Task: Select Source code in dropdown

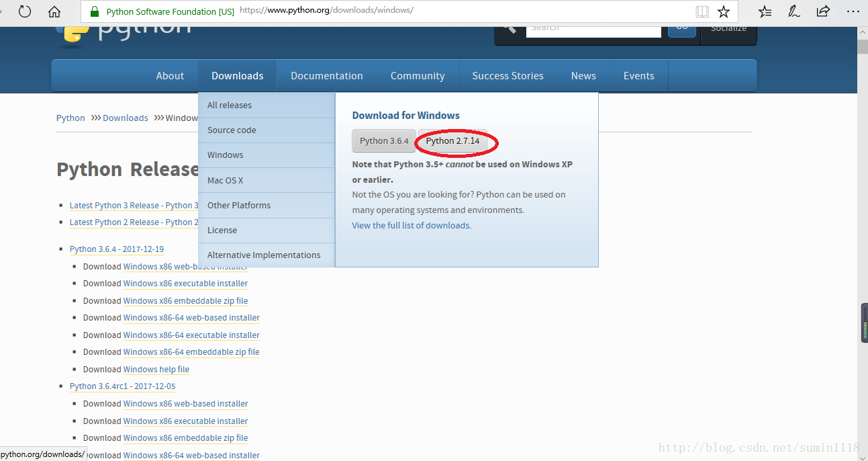Action: click(x=267, y=130)
